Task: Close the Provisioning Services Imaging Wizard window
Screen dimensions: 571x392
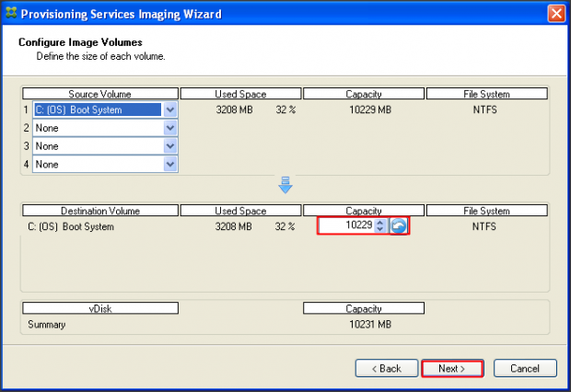Action: point(556,14)
